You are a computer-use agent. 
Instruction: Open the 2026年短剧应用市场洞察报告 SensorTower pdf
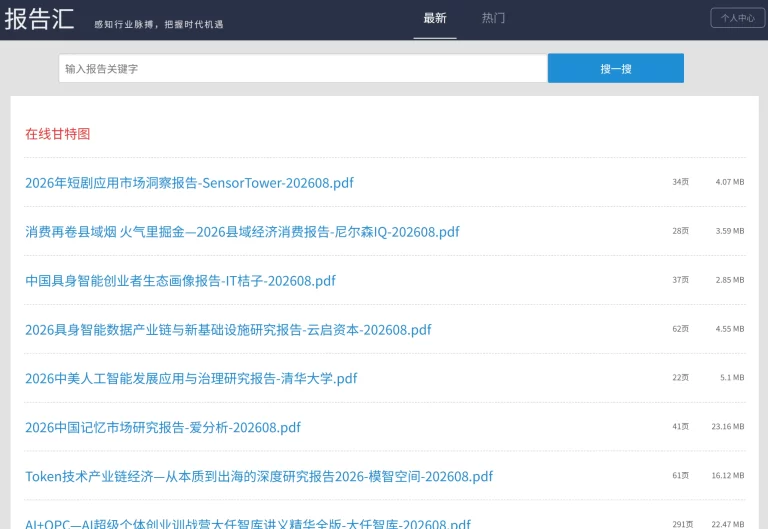coord(190,183)
